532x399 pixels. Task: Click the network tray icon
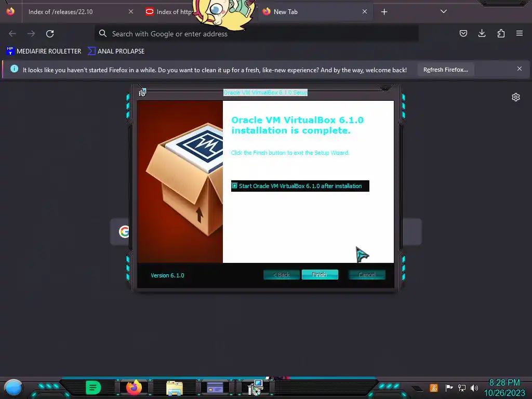[462, 388]
